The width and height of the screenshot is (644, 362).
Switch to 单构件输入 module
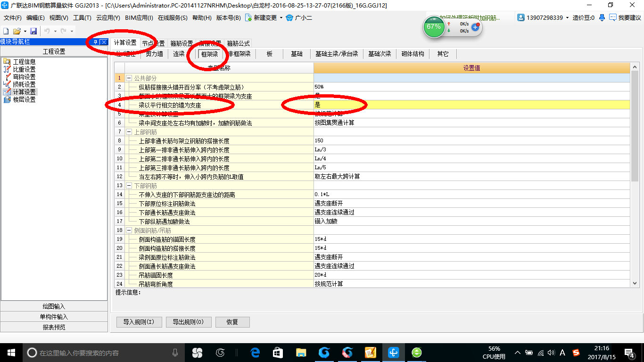[54, 317]
